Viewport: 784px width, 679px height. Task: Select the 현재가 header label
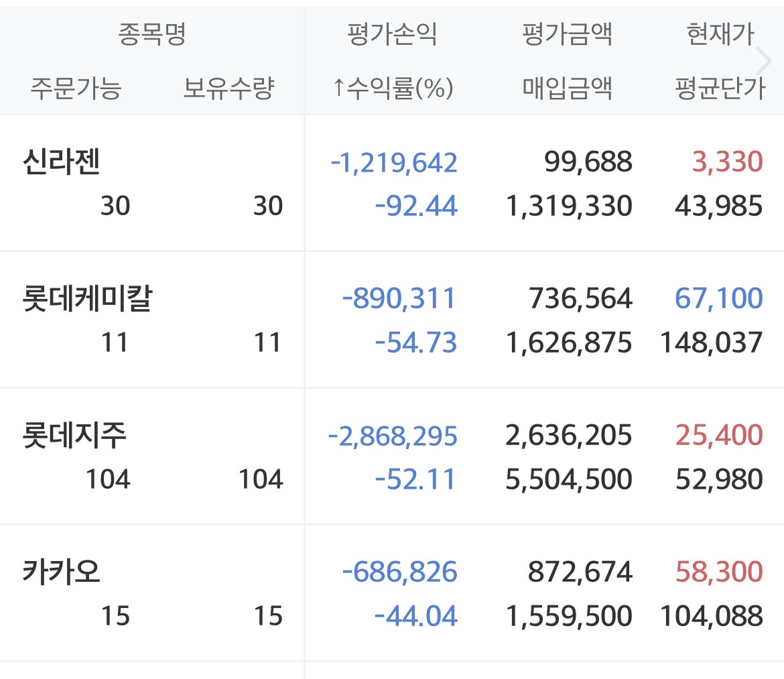pos(720,34)
